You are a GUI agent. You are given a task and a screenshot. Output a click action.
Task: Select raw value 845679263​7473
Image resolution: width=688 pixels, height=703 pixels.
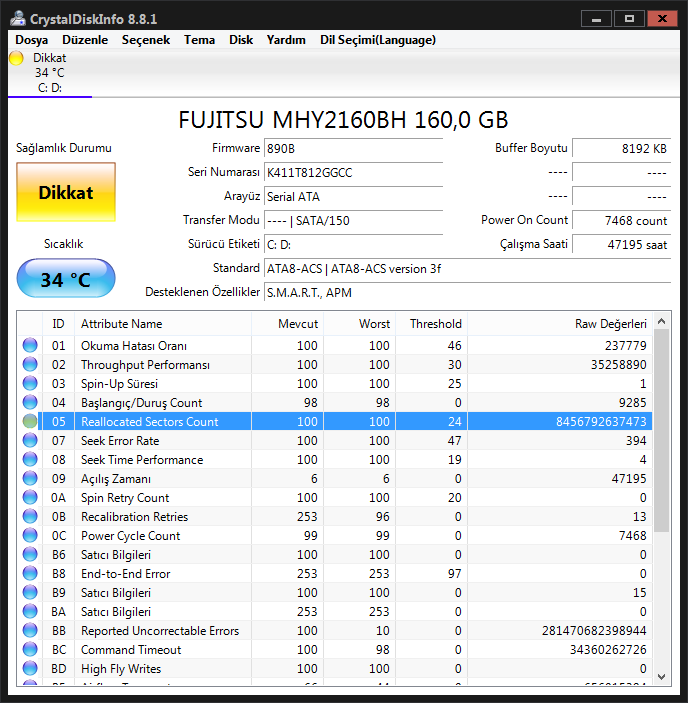[x=601, y=421]
